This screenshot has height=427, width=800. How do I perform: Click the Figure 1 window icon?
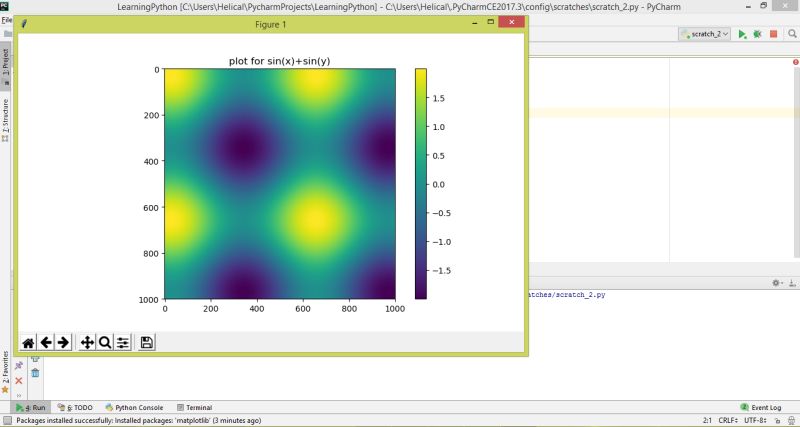click(x=23, y=24)
